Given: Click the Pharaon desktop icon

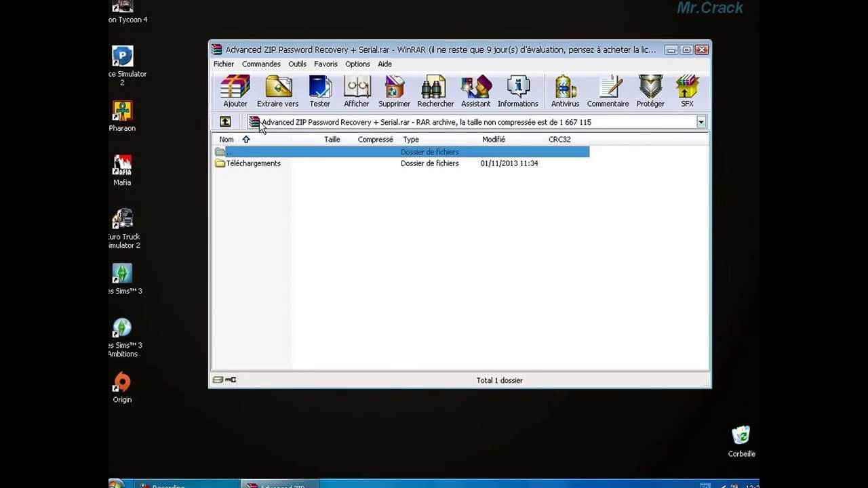Looking at the screenshot, I should tap(122, 117).
